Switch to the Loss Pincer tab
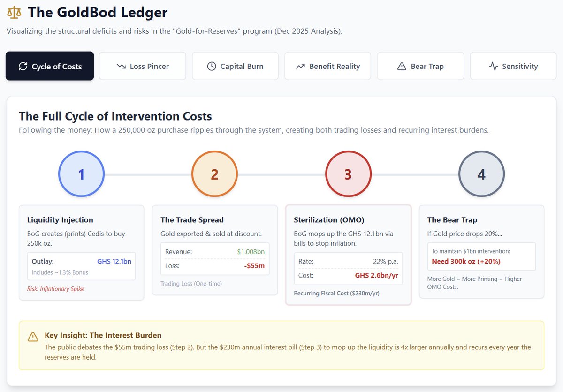Screen dimensions: 563x392 [x=143, y=66]
